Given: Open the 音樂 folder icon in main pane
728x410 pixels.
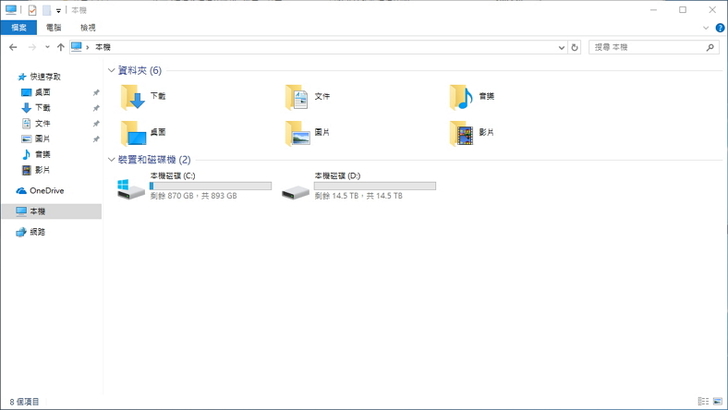Looking at the screenshot, I should tap(462, 97).
